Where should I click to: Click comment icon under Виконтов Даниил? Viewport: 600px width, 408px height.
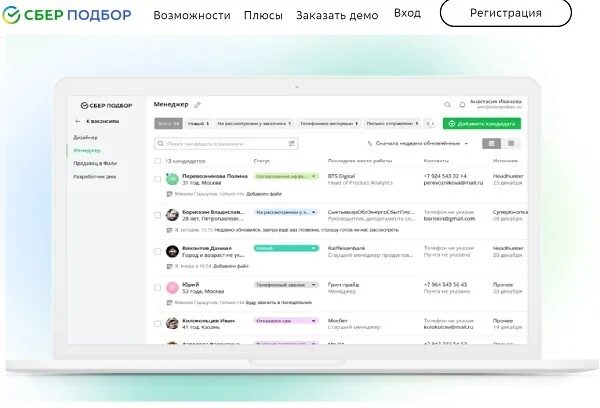[x=170, y=266]
